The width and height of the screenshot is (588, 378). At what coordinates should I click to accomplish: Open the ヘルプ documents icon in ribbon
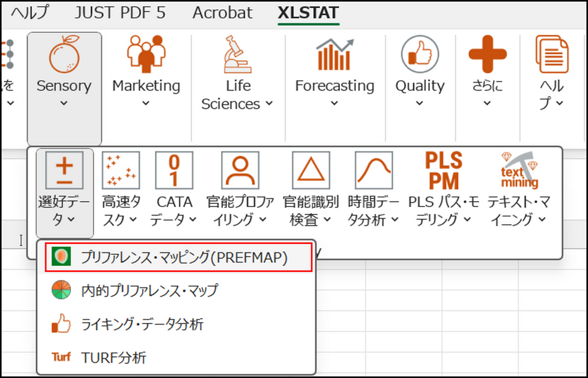(552, 54)
